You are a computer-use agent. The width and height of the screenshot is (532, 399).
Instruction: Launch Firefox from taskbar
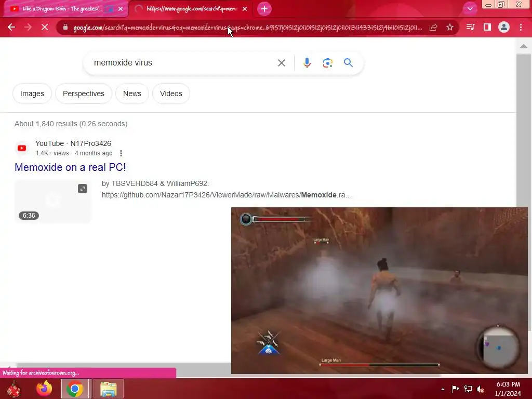pyautogui.click(x=44, y=389)
